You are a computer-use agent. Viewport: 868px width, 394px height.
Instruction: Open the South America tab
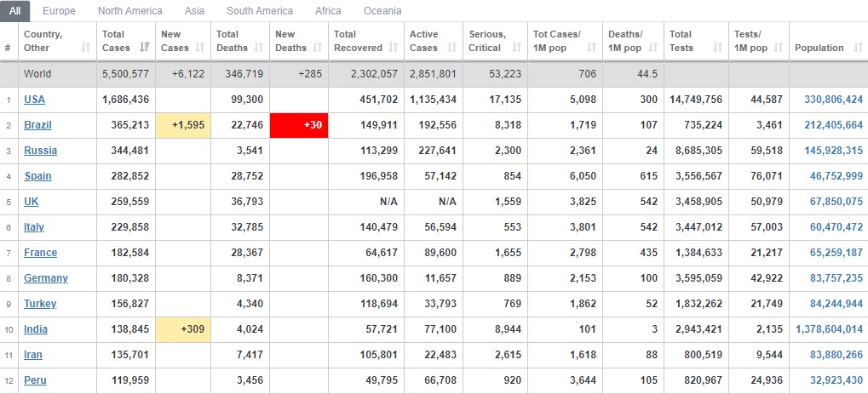click(x=260, y=10)
